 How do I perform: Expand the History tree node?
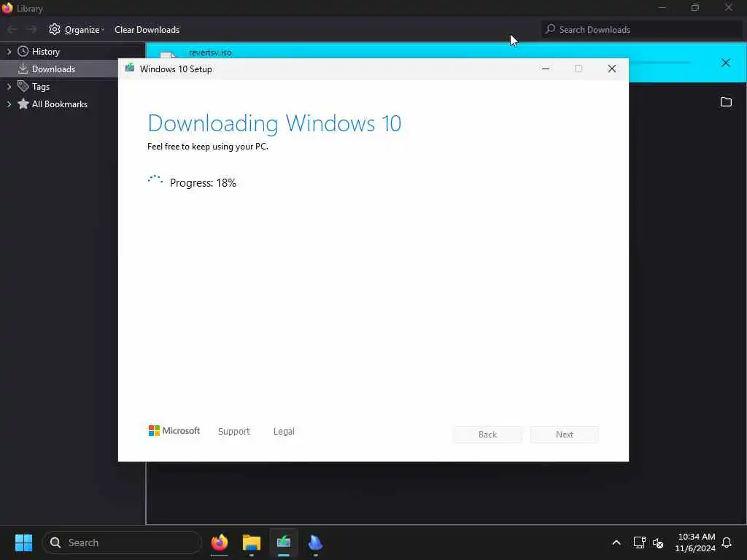[x=9, y=52]
